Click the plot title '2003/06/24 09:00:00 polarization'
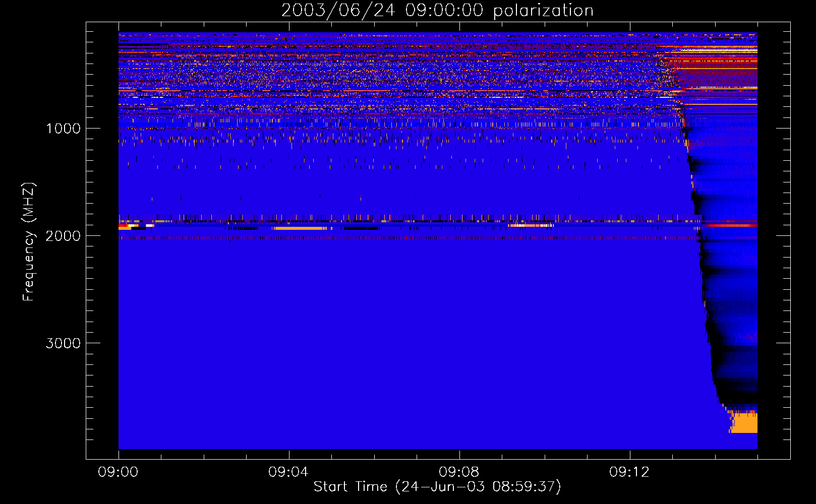This screenshot has width=816, height=504. click(x=437, y=10)
